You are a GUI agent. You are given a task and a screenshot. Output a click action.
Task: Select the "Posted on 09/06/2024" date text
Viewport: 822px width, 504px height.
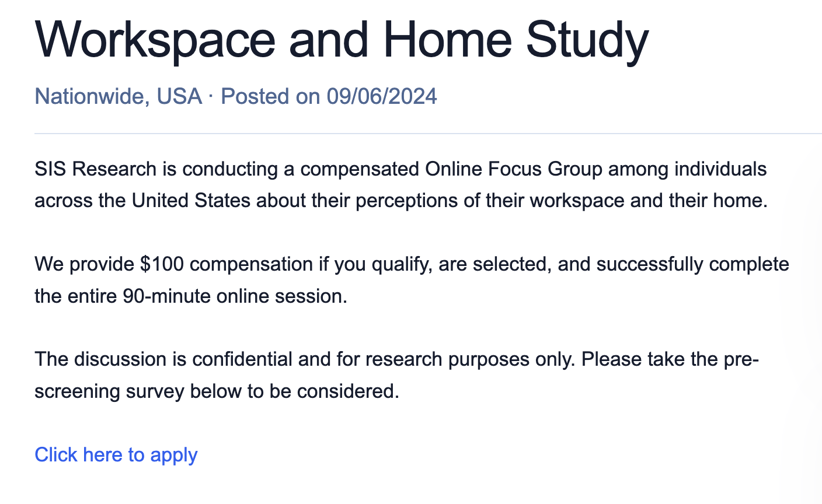point(329,96)
